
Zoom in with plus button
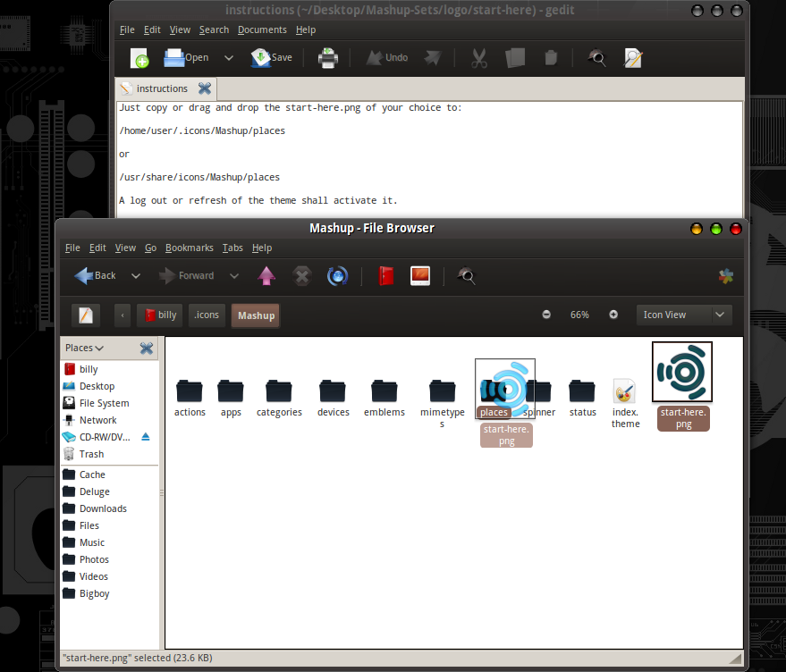tap(613, 315)
